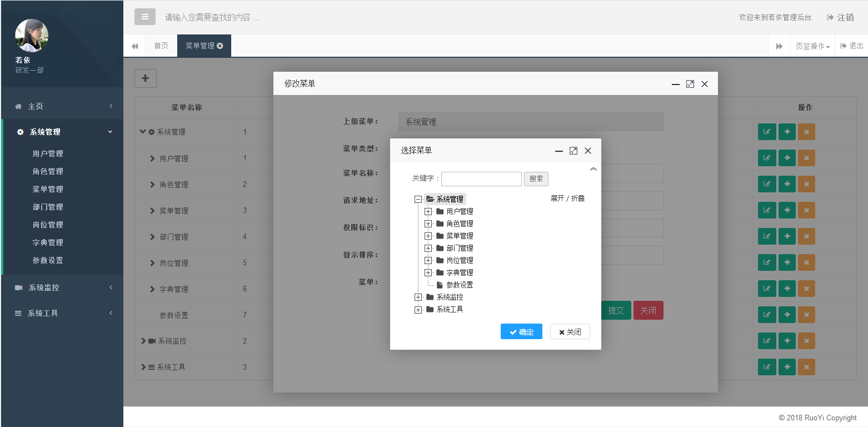Click edit icon in 字典管理 table row
This screenshot has width=868, height=427.
click(x=767, y=289)
